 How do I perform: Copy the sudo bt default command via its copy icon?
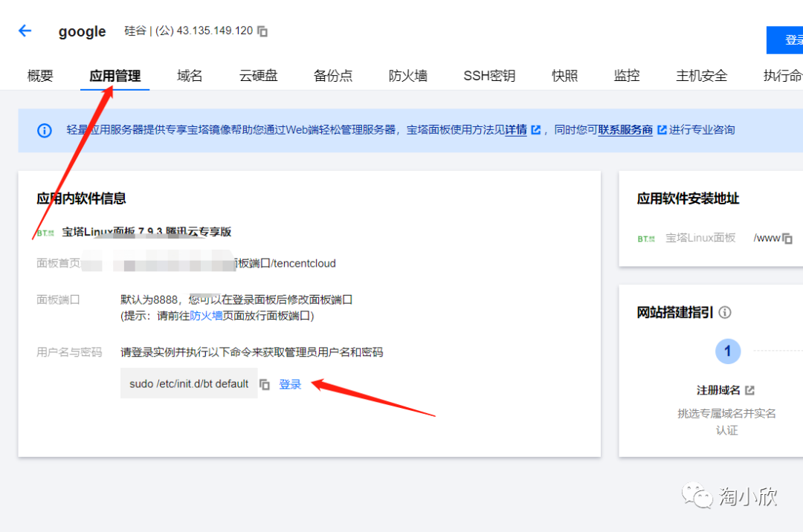(x=264, y=384)
